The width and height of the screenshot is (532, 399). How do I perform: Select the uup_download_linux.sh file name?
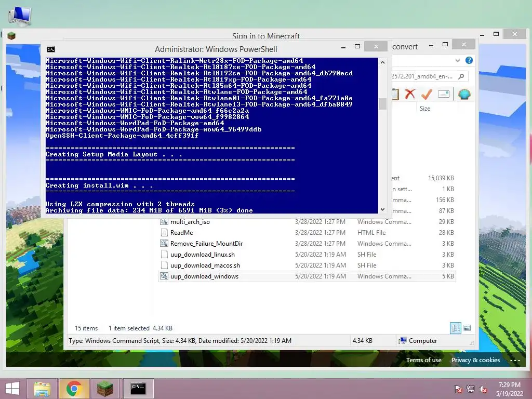click(x=203, y=255)
